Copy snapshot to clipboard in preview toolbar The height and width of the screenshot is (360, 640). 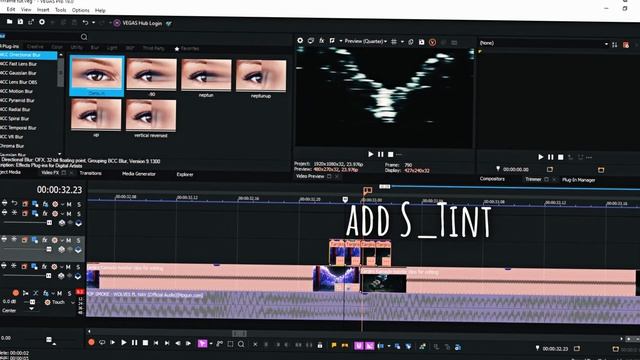[411, 42]
